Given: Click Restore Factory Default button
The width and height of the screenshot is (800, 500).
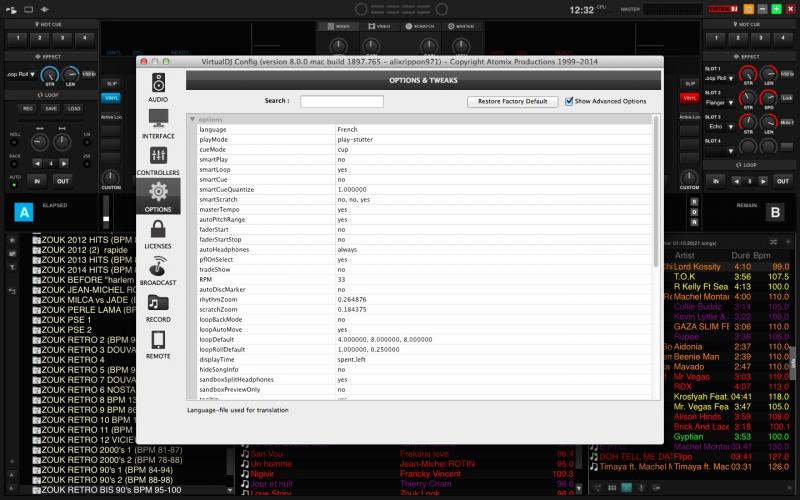Looking at the screenshot, I should [x=512, y=102].
